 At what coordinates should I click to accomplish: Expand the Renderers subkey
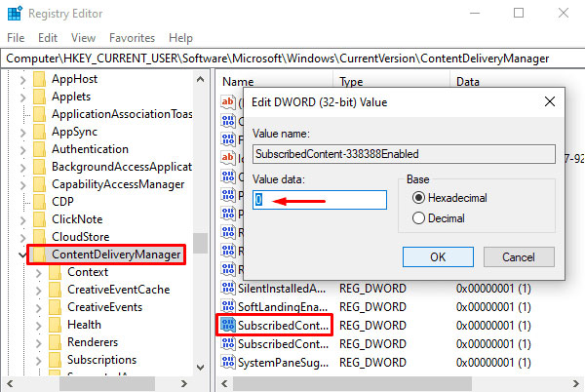(x=38, y=342)
